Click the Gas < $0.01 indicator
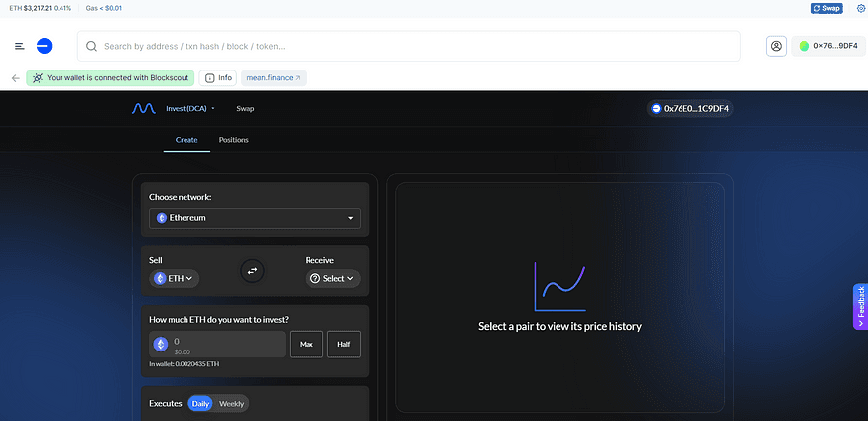Viewport: 868px width, 421px height. 104,8
